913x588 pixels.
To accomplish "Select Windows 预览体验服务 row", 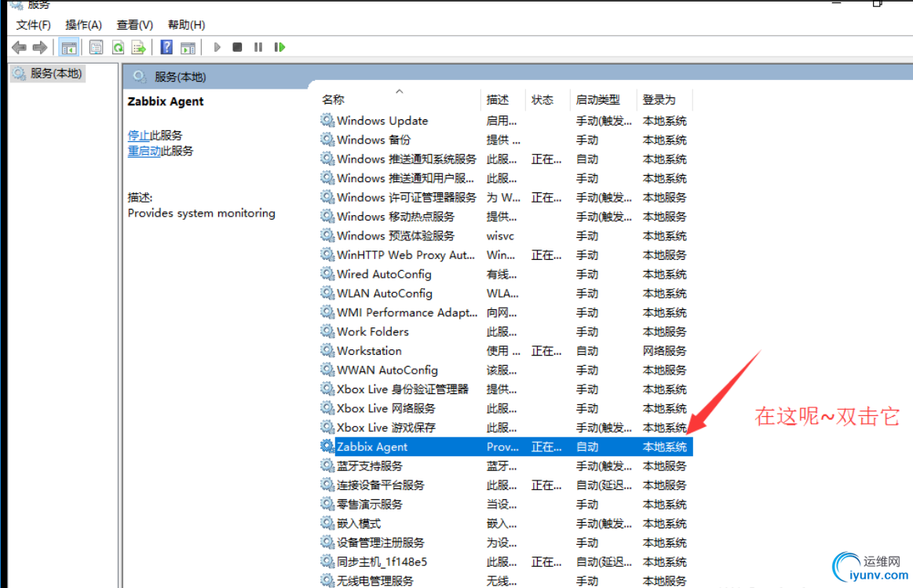I will tap(506, 236).
